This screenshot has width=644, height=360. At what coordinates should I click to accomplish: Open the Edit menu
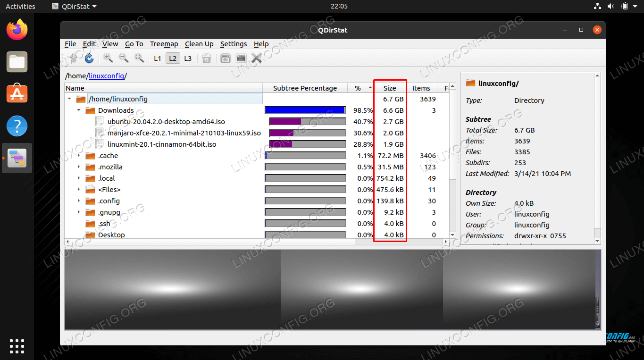89,44
